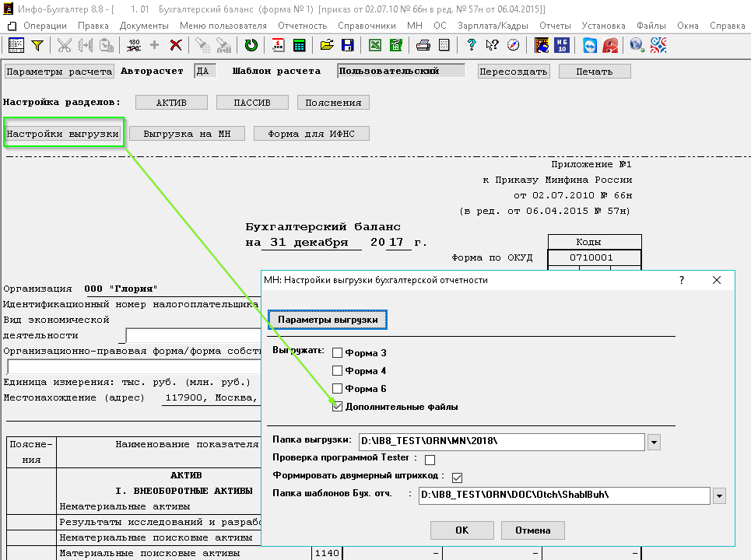Image resolution: width=751 pixels, height=560 pixels.
Task: Click Отмена to cancel the dialog
Action: pos(533,530)
